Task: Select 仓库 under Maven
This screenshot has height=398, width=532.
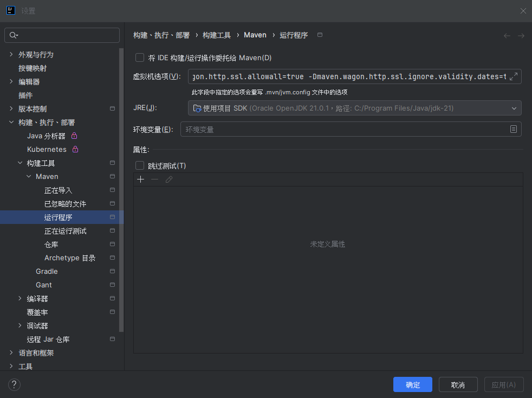Action: 51,245
